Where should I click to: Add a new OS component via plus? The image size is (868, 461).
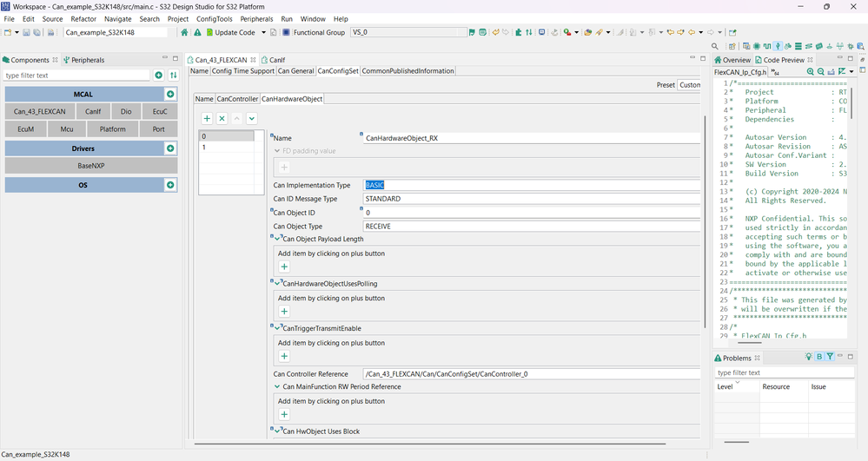tap(170, 185)
